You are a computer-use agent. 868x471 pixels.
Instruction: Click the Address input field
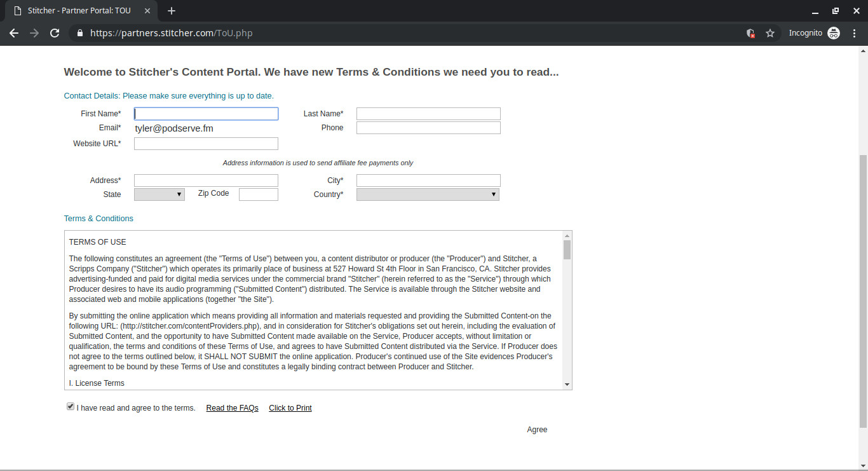point(206,181)
